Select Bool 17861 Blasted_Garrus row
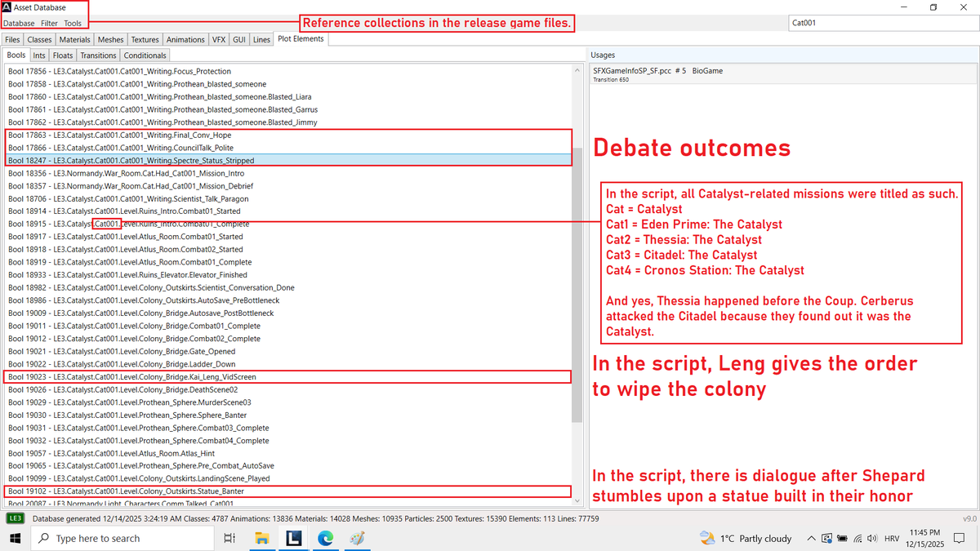 [289, 109]
